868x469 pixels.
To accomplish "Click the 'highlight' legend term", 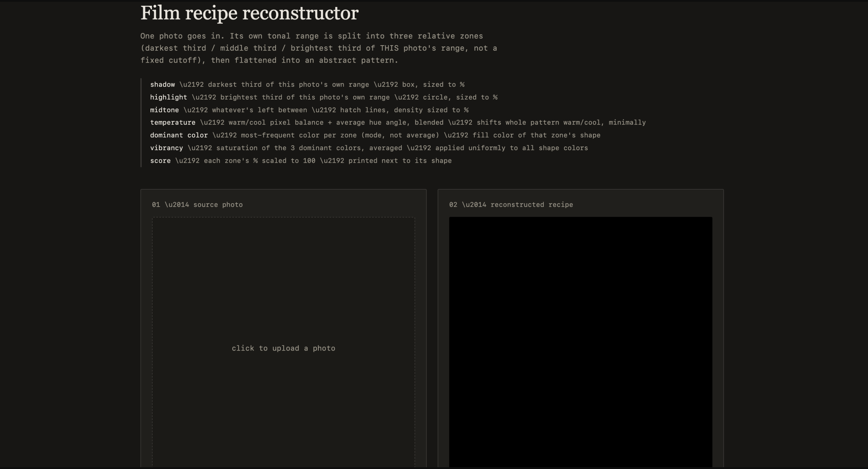I will point(169,97).
